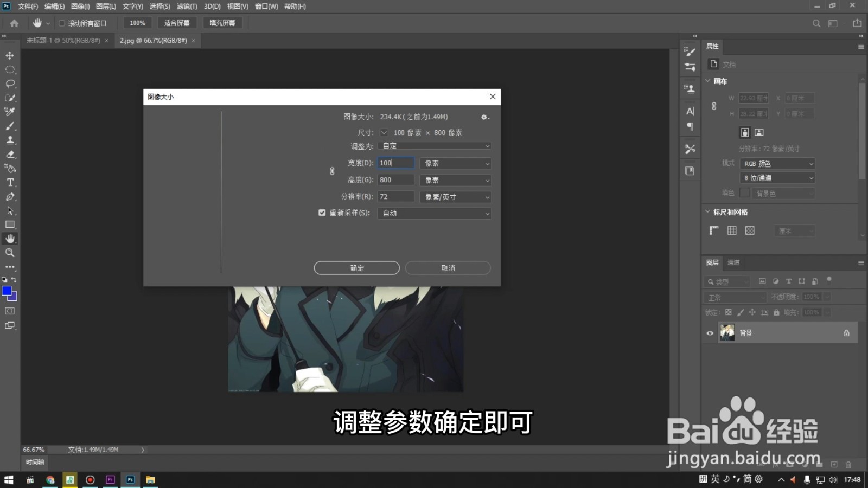The image size is (868, 488).
Task: Open the Fit To preset dropdown
Action: (x=434, y=146)
